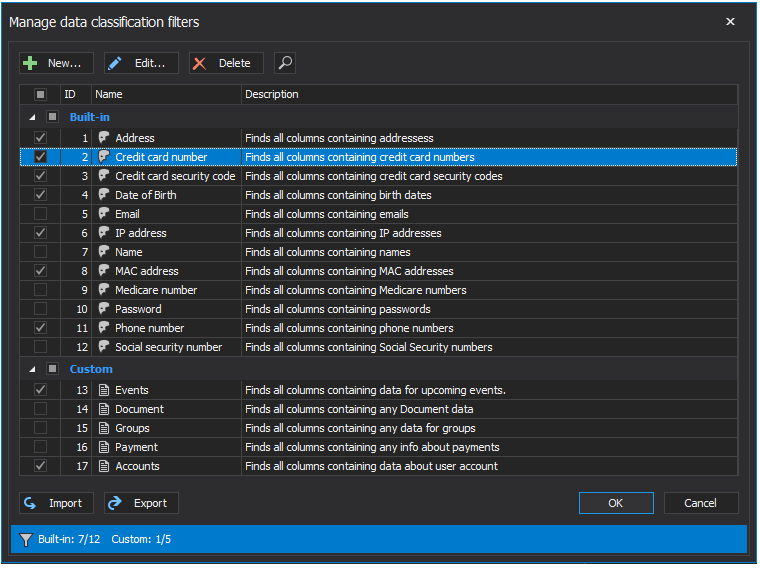Select the 'Groups' custom filter name
This screenshot has width=760, height=572.
pyautogui.click(x=132, y=428)
